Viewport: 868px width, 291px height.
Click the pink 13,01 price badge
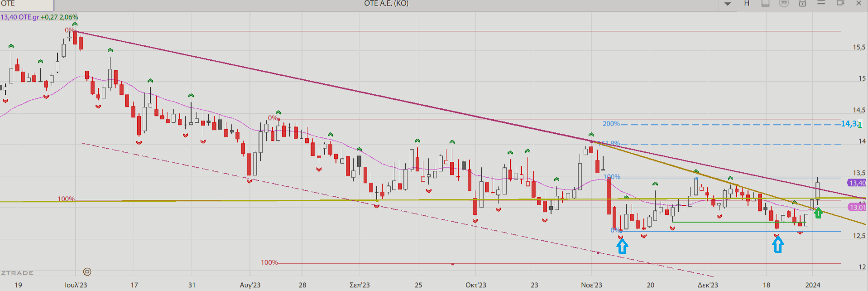857,207
